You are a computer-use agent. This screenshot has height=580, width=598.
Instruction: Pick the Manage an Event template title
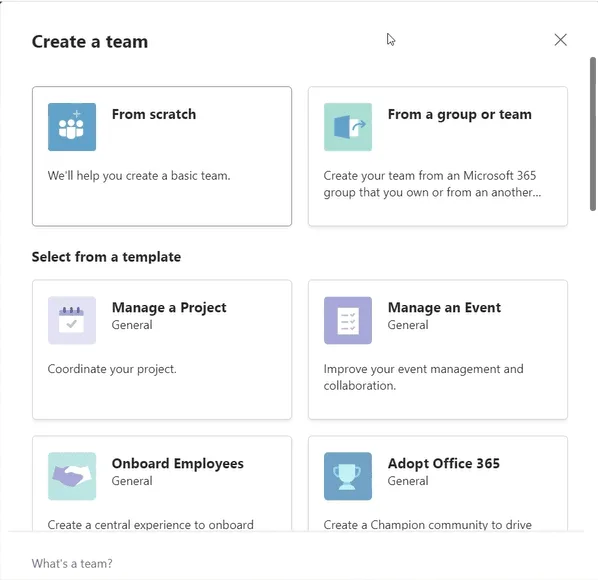pyautogui.click(x=444, y=308)
